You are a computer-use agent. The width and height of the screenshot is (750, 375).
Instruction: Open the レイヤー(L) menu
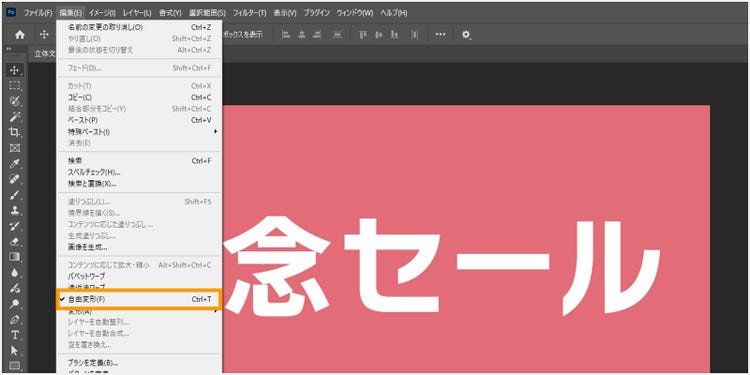point(137,12)
